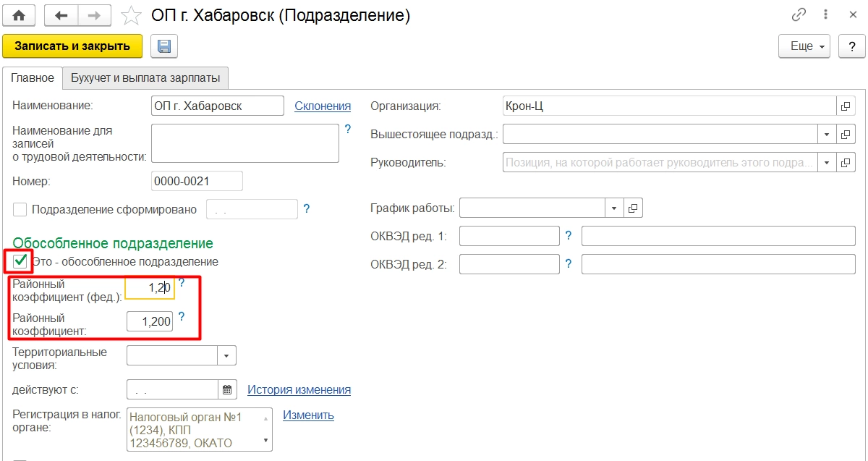Screen dimensions: 868x461
Task: Open Организация record via open icon
Action: pyautogui.click(x=846, y=106)
